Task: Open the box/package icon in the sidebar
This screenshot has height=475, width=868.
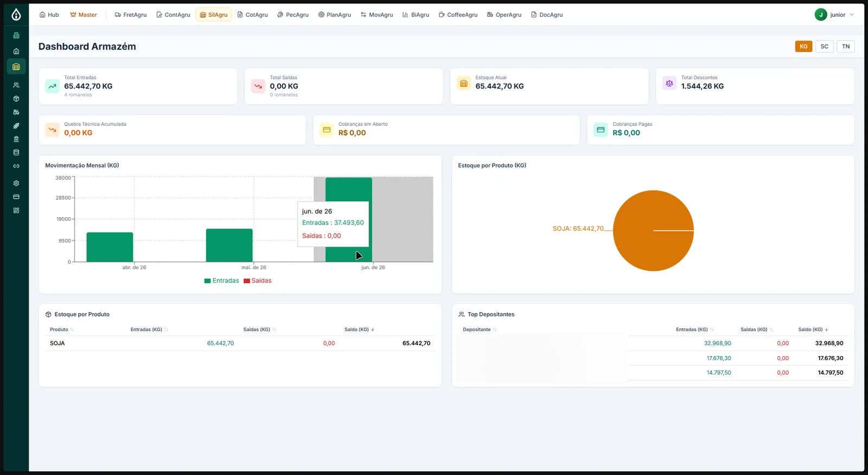Action: coord(16,99)
